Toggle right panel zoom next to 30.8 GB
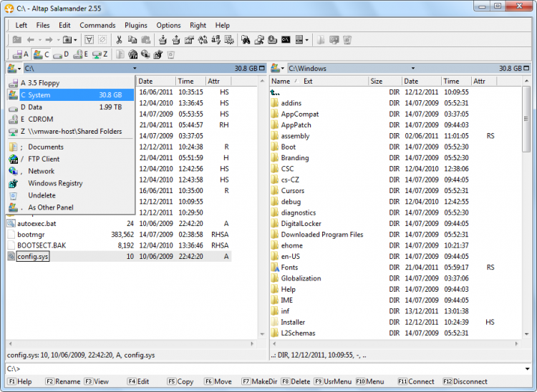Viewport: 537px width, 392px height. [x=526, y=69]
